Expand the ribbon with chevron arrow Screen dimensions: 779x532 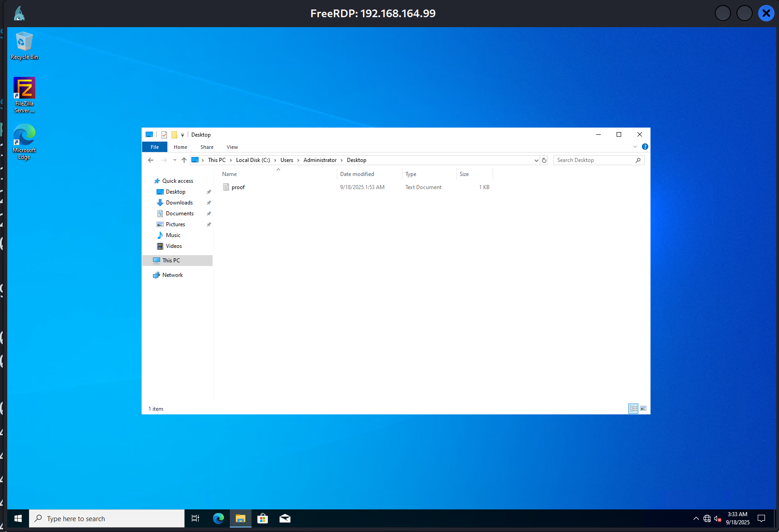coord(635,147)
